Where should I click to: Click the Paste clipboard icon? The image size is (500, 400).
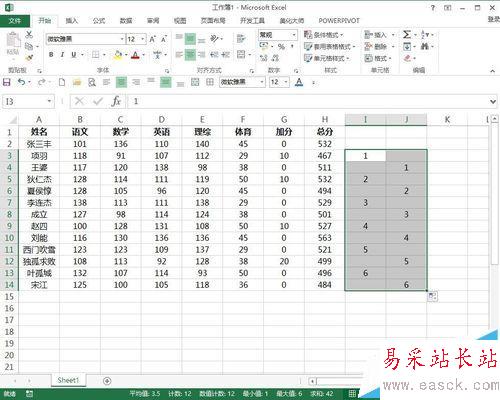click(x=13, y=41)
